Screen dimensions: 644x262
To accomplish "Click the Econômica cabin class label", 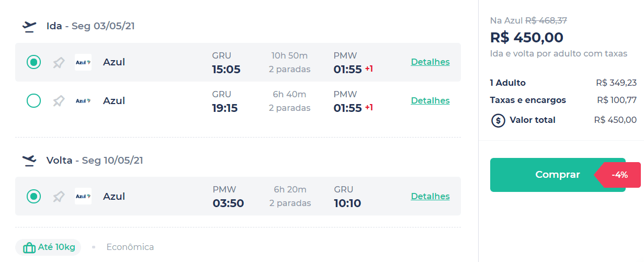I will tap(130, 247).
